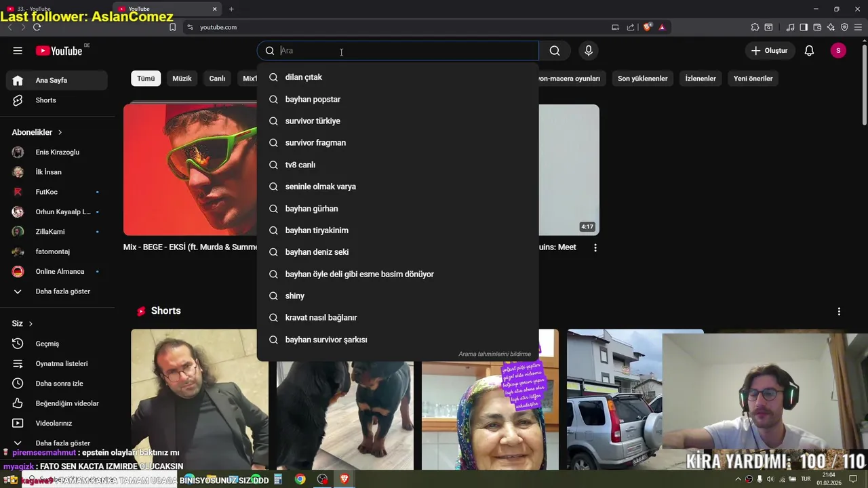
Task: Click the Brave Shields lion icon
Action: (648, 27)
